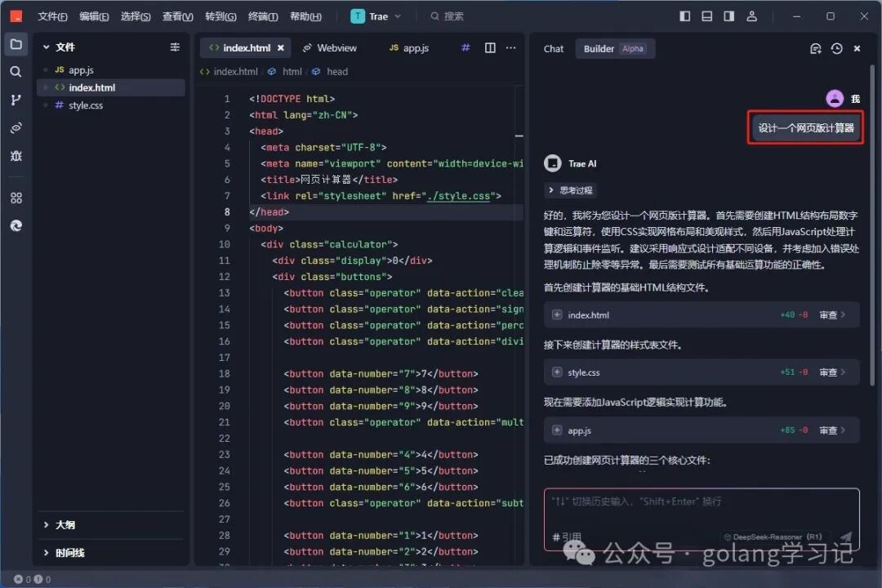Toggle the right AI panel layout icon
The height and width of the screenshot is (588, 882).
pyautogui.click(x=729, y=16)
